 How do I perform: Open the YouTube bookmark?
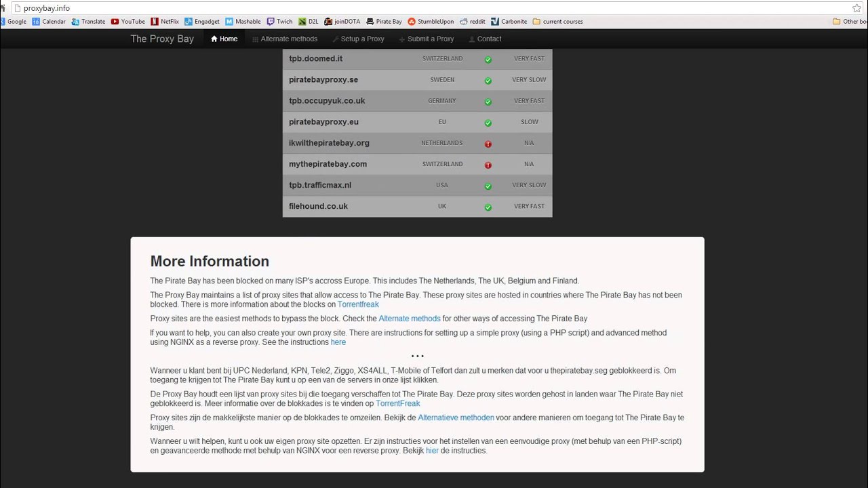[127, 22]
